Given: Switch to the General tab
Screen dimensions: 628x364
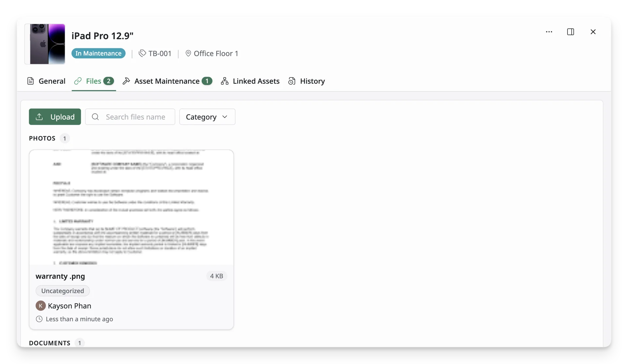Looking at the screenshot, I should (x=46, y=81).
